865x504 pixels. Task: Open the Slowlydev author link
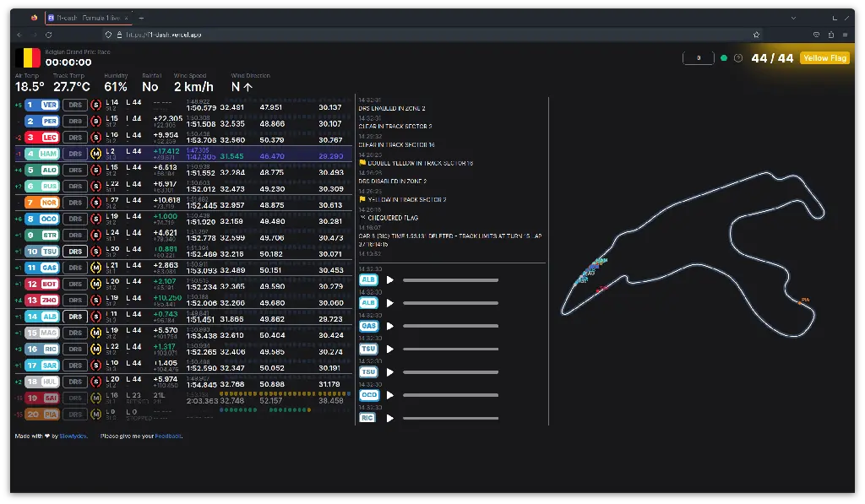tap(73, 436)
